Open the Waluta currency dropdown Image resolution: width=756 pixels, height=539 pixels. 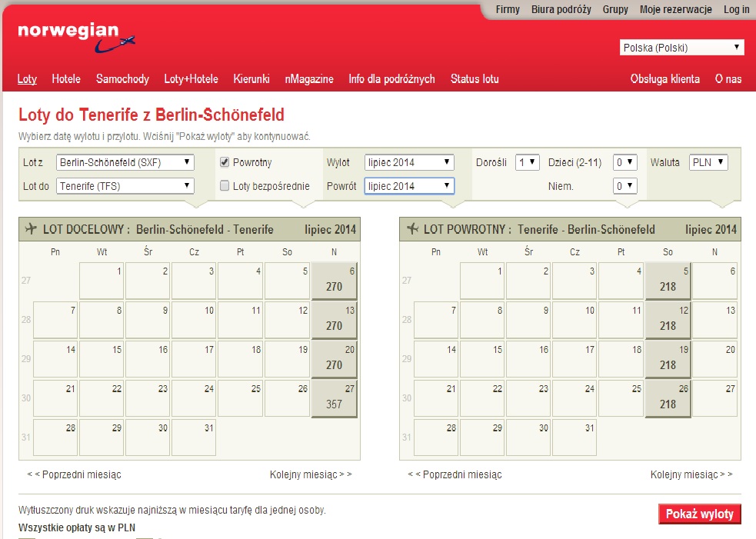(708, 162)
